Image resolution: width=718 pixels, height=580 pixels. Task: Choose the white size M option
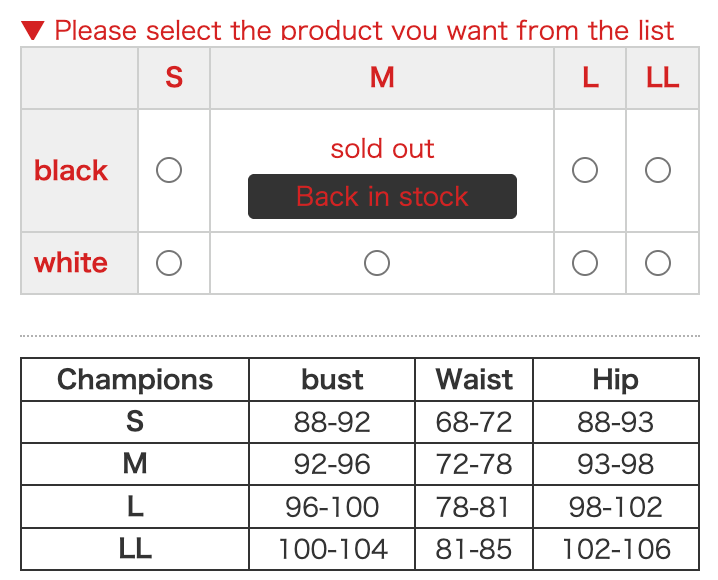(377, 263)
